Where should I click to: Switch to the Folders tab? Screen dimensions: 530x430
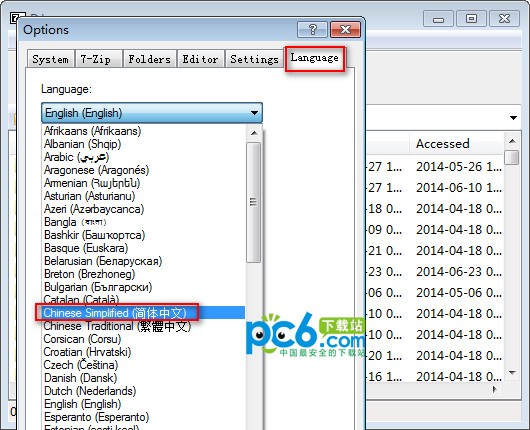click(149, 59)
